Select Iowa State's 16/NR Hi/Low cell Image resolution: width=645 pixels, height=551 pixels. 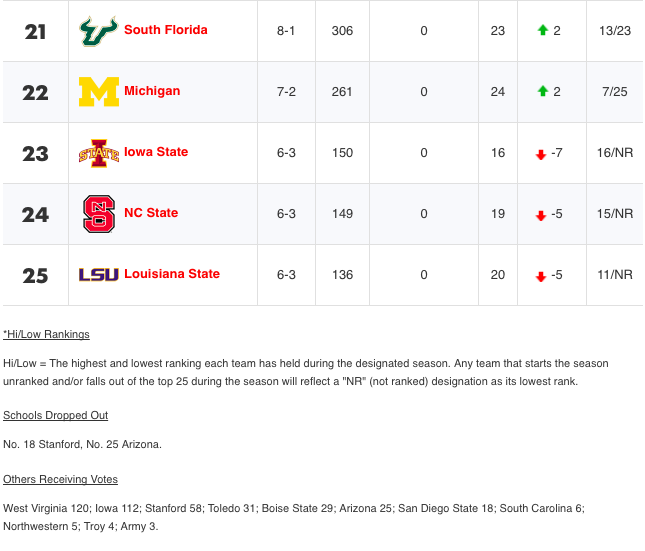615,153
